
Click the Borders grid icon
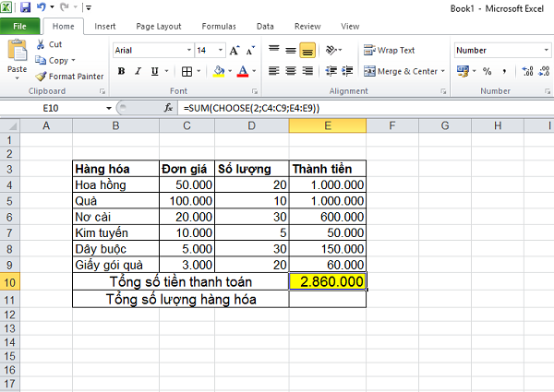pos(187,72)
